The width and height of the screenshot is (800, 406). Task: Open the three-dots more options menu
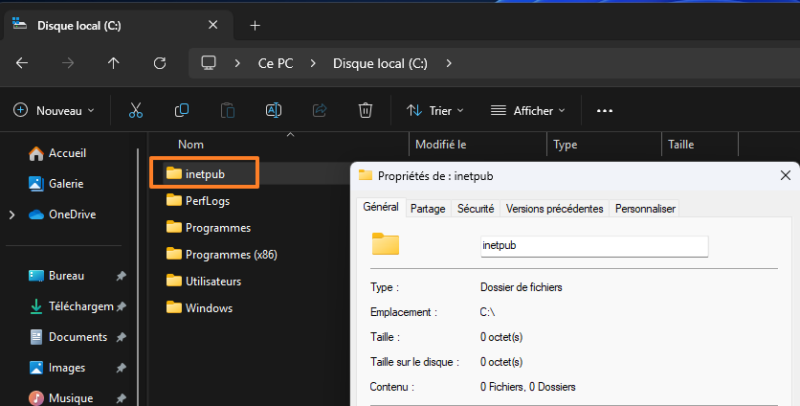tap(604, 111)
